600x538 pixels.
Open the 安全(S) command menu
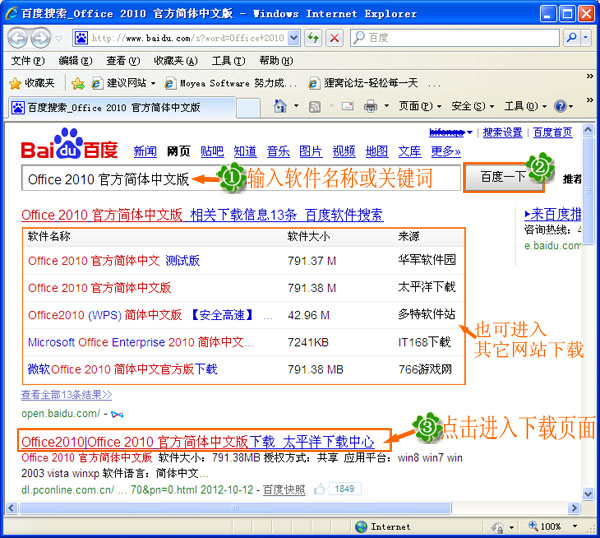(473, 106)
